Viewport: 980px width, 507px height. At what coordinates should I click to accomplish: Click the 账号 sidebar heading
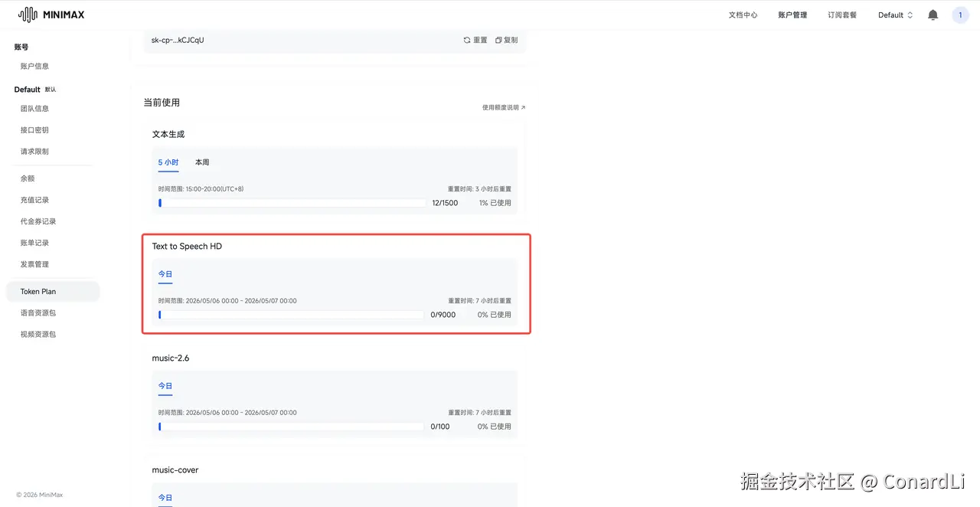21,47
